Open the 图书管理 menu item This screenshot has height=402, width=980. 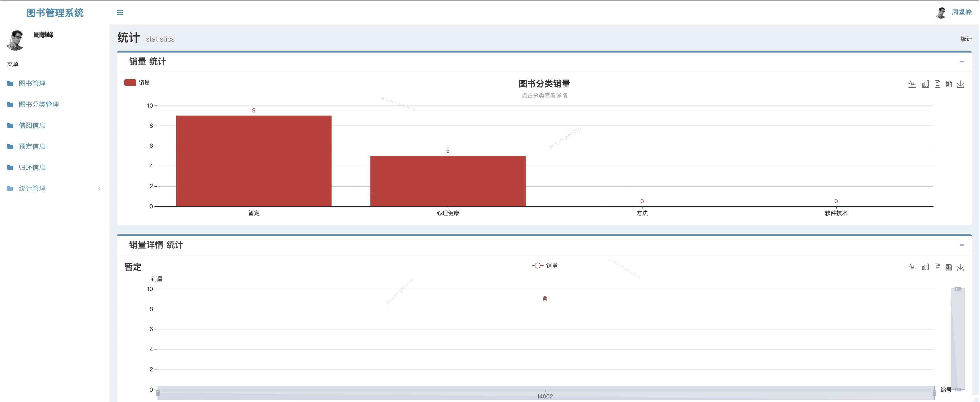[x=32, y=83]
